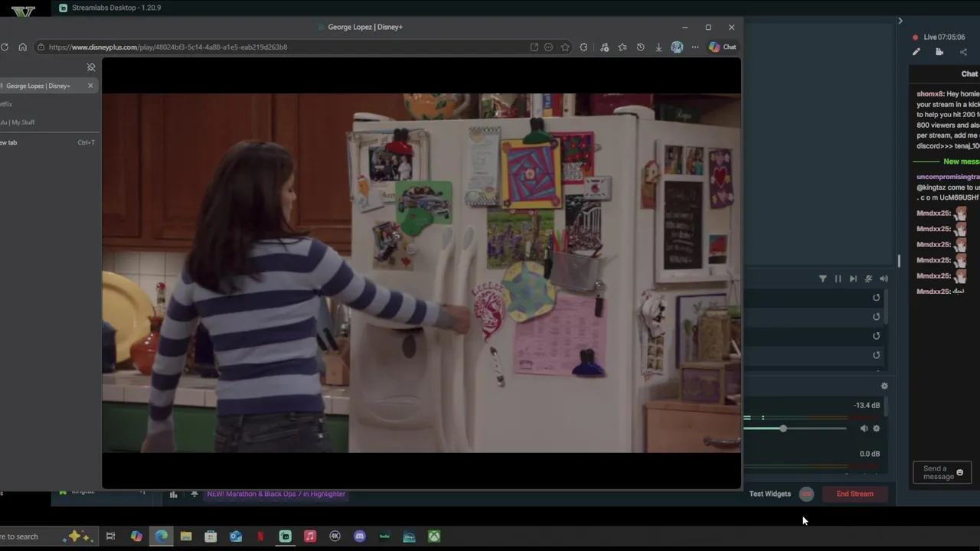The height and width of the screenshot is (551, 980).
Task: Click the George Lopez video player area
Action: tap(421, 272)
